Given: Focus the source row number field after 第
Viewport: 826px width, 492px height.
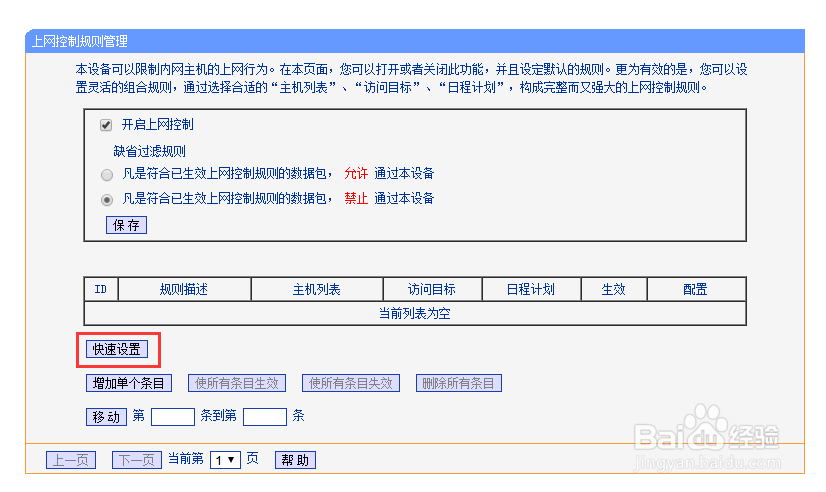Looking at the screenshot, I should coord(173,417).
